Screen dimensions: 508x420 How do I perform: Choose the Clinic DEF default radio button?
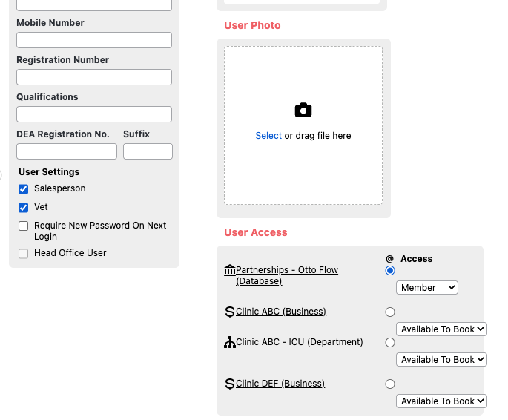(x=390, y=384)
